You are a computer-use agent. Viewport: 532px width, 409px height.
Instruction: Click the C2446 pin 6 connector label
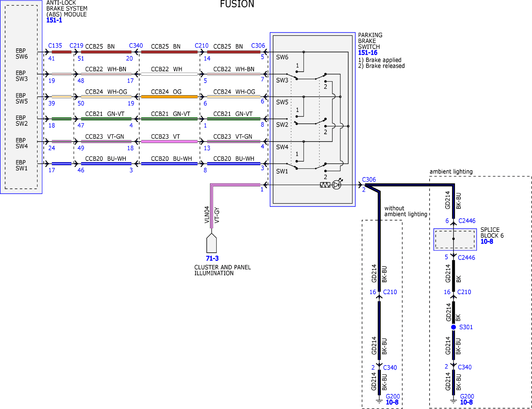pyautogui.click(x=467, y=221)
